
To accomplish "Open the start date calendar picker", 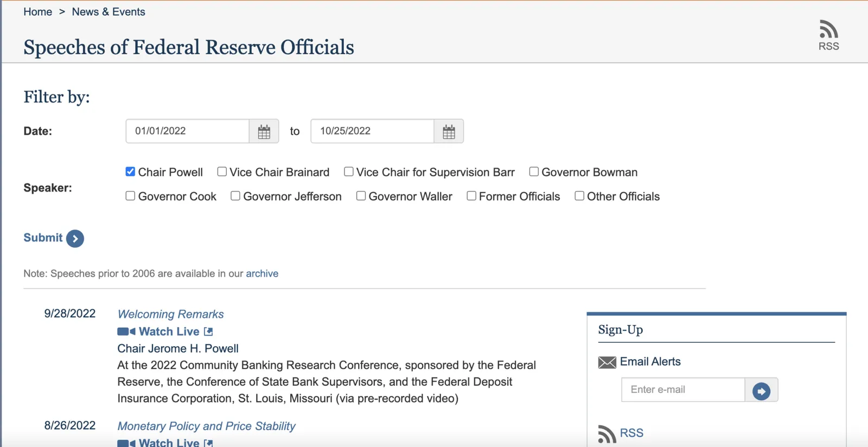I will (264, 131).
